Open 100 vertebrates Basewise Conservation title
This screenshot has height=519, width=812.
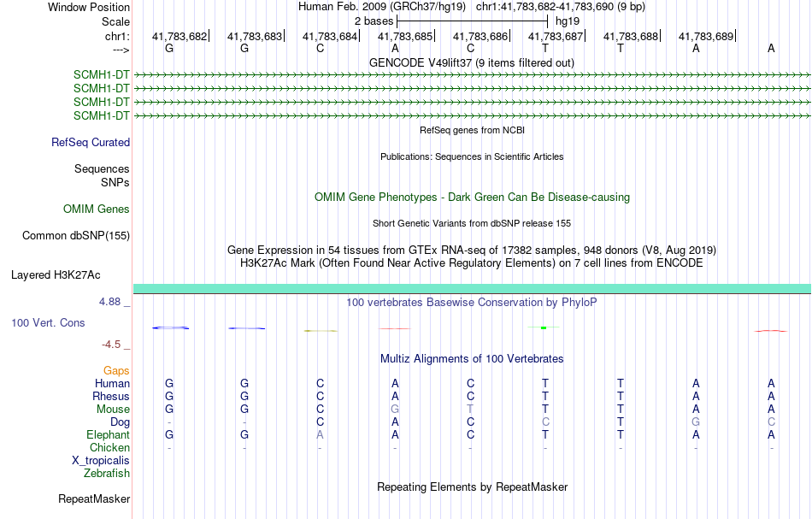pyautogui.click(x=472, y=302)
